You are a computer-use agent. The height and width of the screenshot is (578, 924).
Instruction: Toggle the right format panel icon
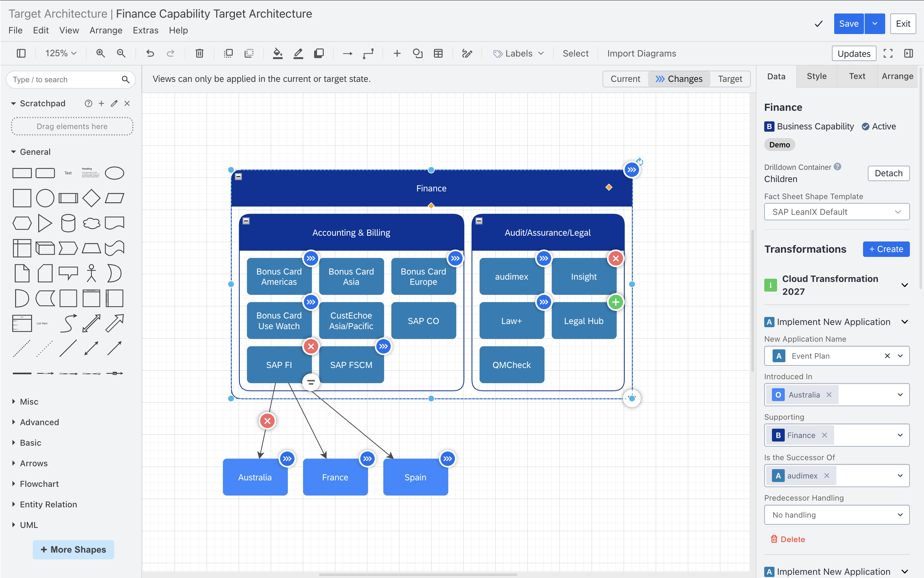tap(909, 54)
